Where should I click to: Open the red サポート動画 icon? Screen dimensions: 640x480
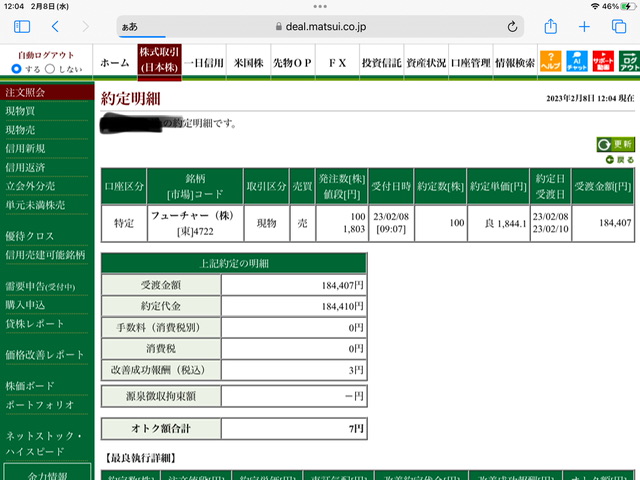[603, 61]
